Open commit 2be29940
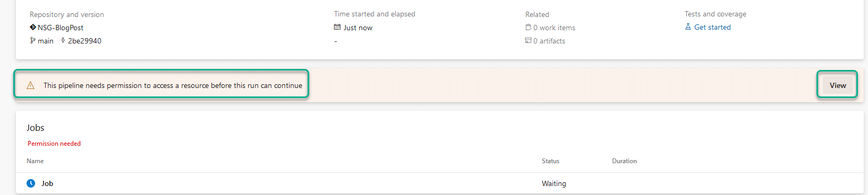 pos(84,41)
